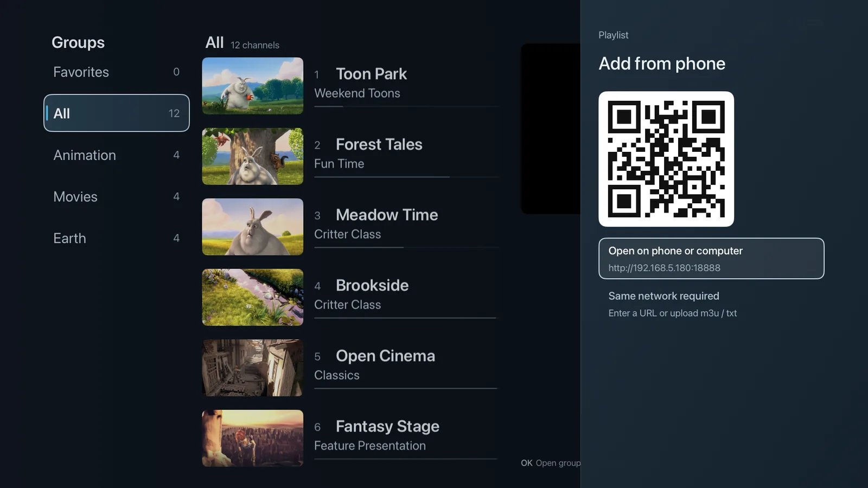Click the http://192.168.5.180:18888 address
Image resolution: width=868 pixels, height=488 pixels.
[664, 268]
